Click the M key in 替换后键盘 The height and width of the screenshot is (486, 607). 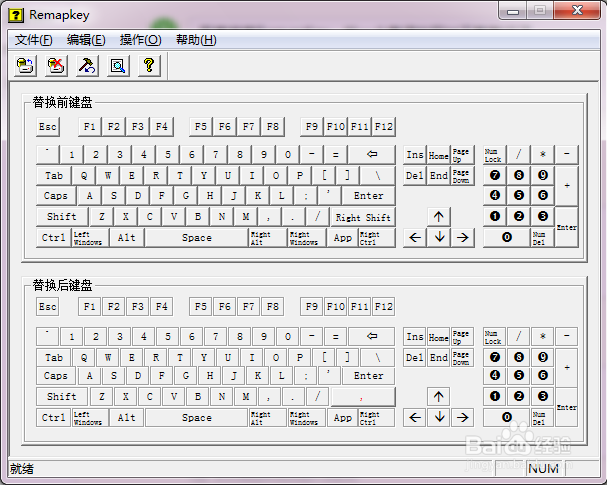[246, 397]
